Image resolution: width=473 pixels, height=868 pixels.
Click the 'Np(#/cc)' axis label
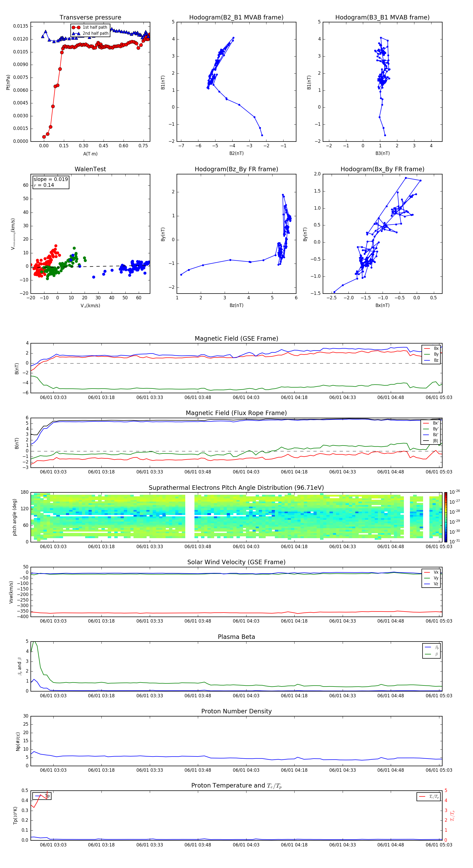(18, 741)
